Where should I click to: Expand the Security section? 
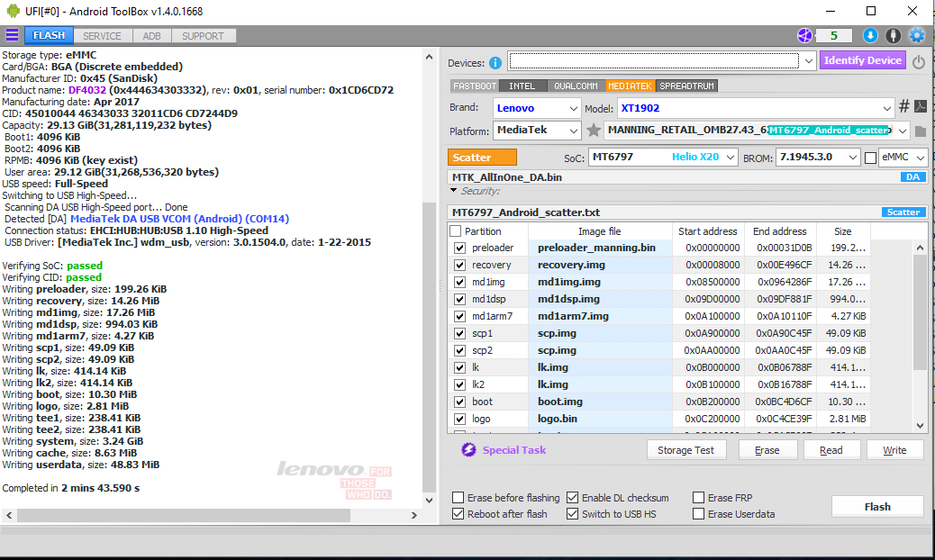click(454, 191)
